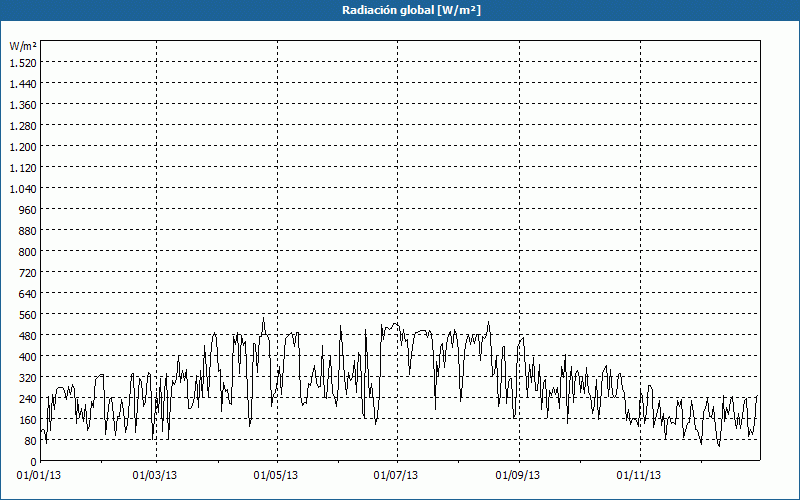The image size is (800, 500).
Task: Click the 1.200 y-axis value
Action: point(23,147)
